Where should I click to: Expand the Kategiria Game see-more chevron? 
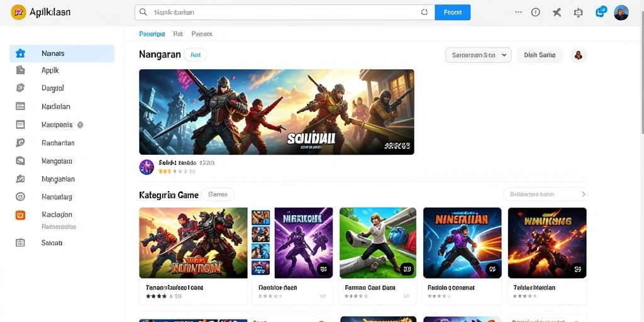583,194
